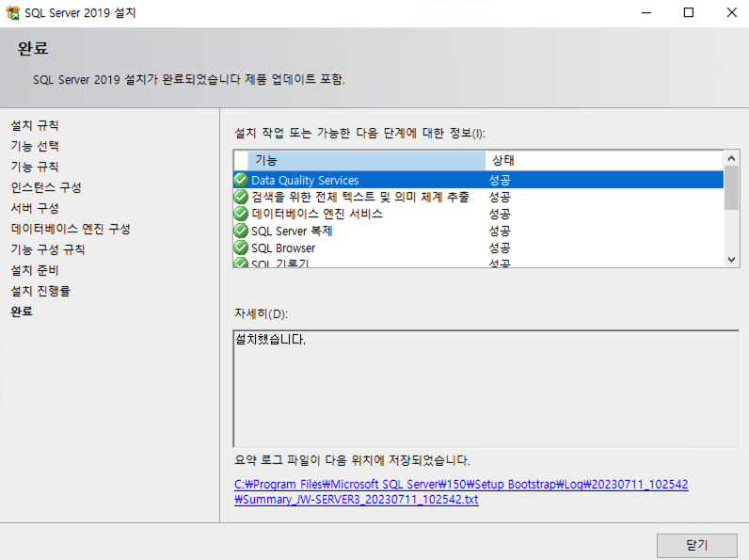Click inside the 자세히 details text box
This screenshot has height=560, width=749.
pos(486,389)
